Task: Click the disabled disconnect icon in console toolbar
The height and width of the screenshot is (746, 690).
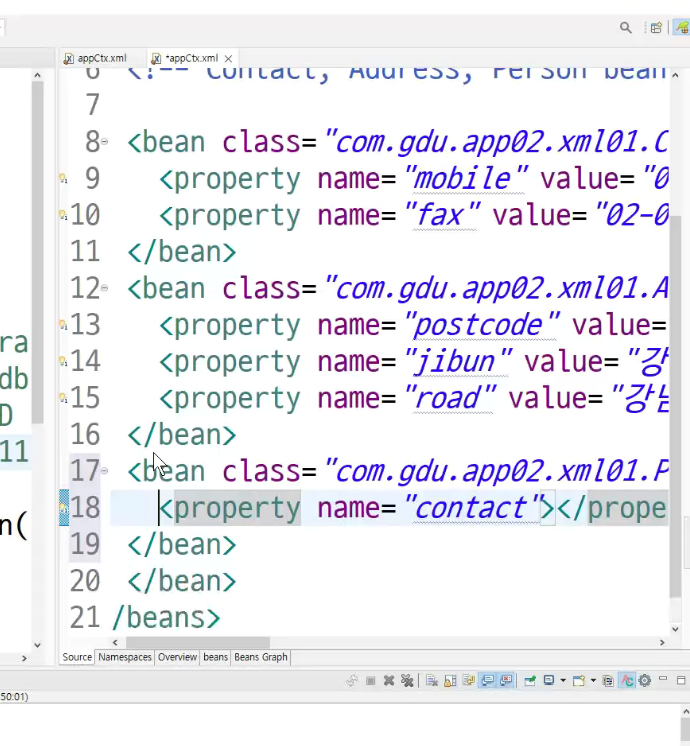Action: (x=352, y=681)
